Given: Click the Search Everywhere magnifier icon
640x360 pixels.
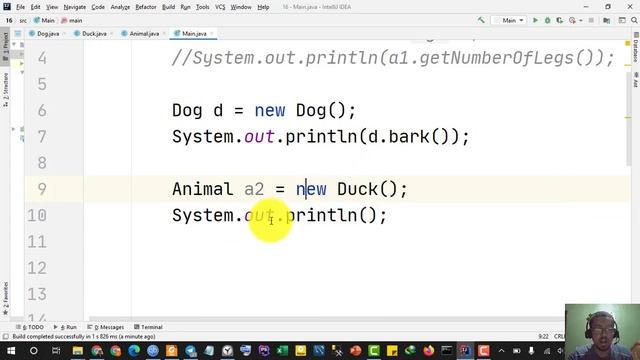Looking at the screenshot, I should click(x=634, y=20).
